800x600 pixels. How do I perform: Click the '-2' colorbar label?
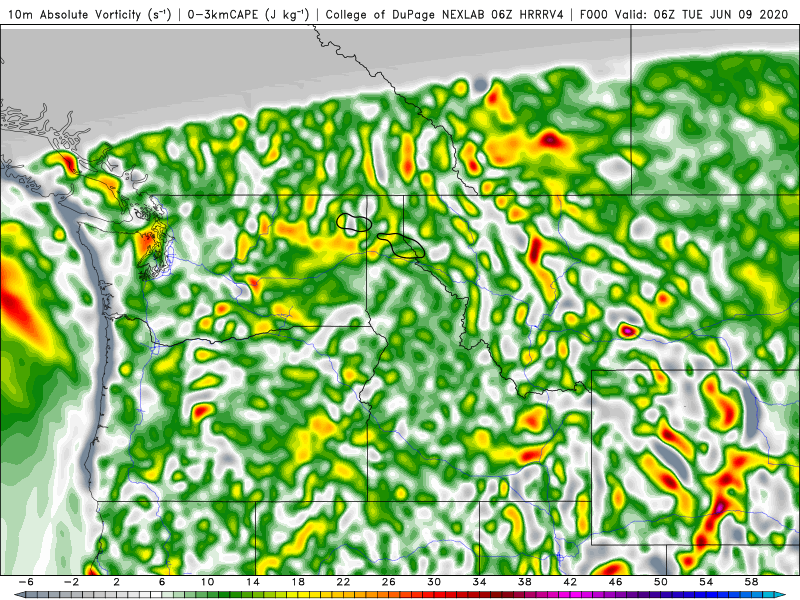point(71,582)
